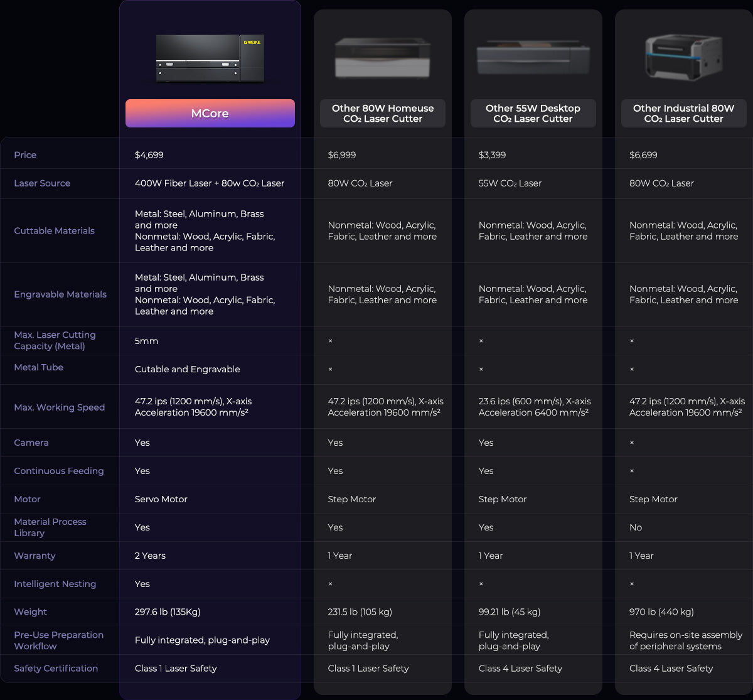Click the Industrial 80W laser cutter image
Viewport: 753px width, 700px height.
point(683,58)
